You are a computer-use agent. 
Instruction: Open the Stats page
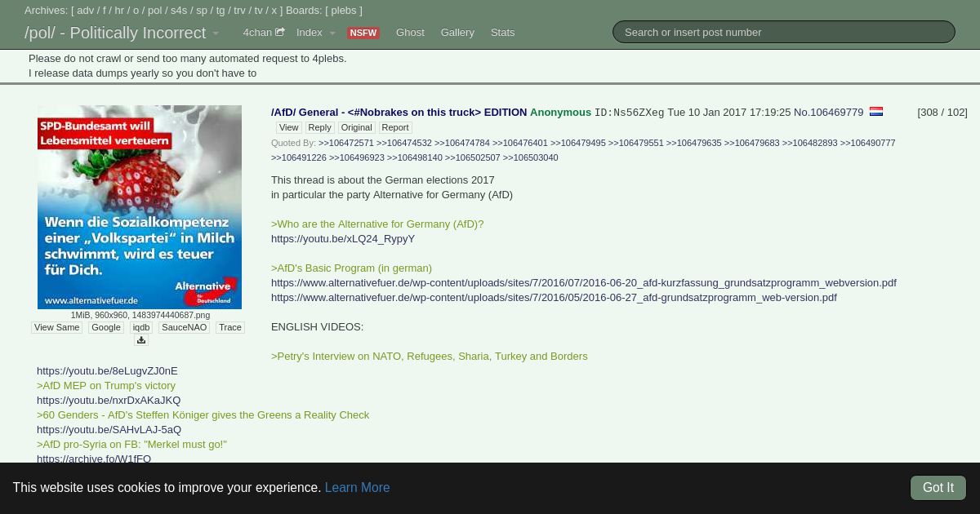coord(502,33)
